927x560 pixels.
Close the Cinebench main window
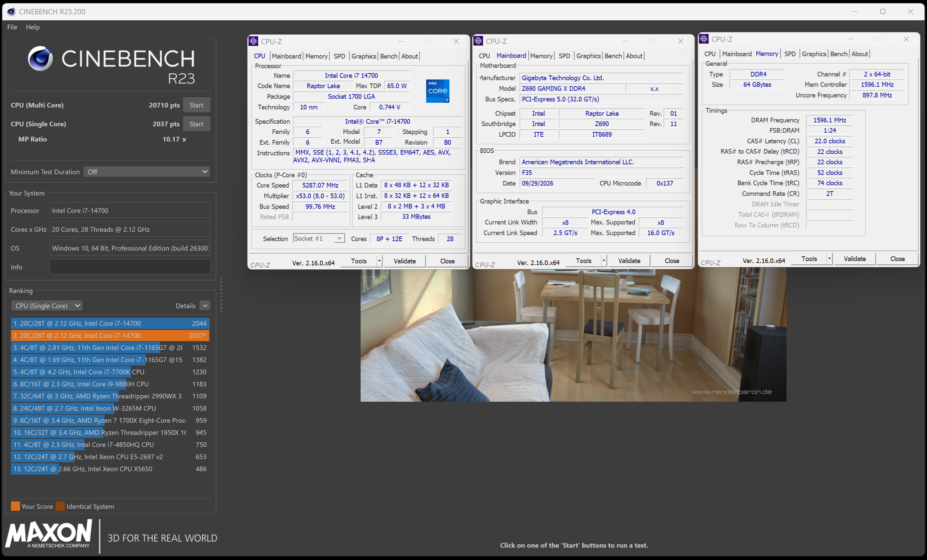pos(910,12)
